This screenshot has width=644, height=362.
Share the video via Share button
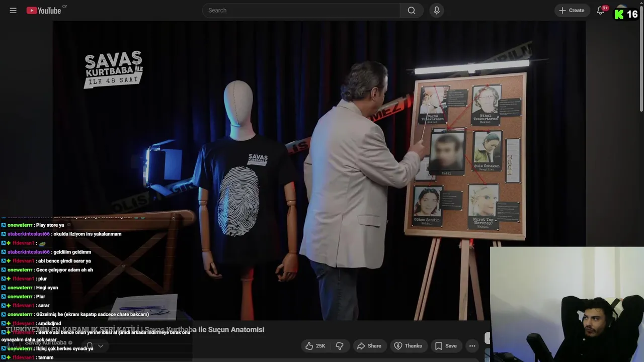coord(369,346)
